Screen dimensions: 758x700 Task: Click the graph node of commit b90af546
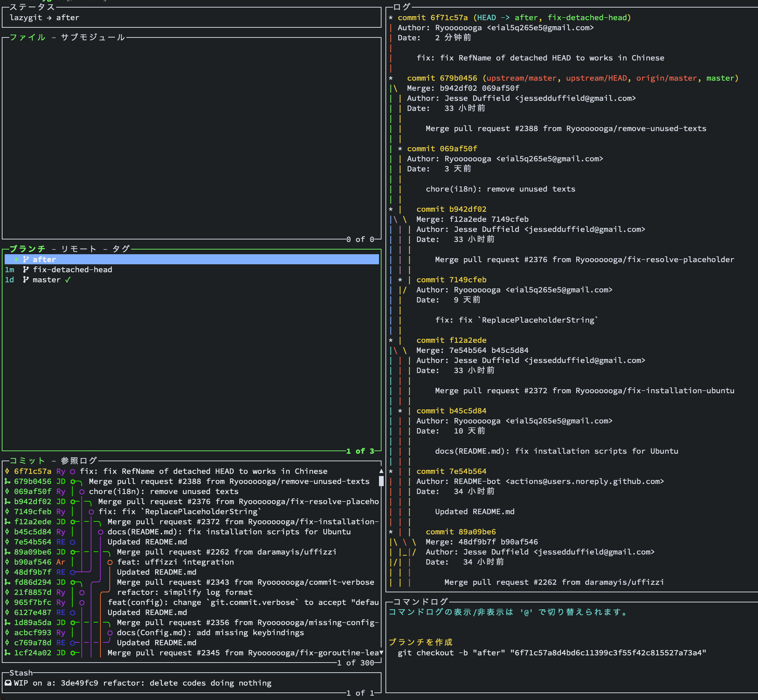tap(110, 562)
